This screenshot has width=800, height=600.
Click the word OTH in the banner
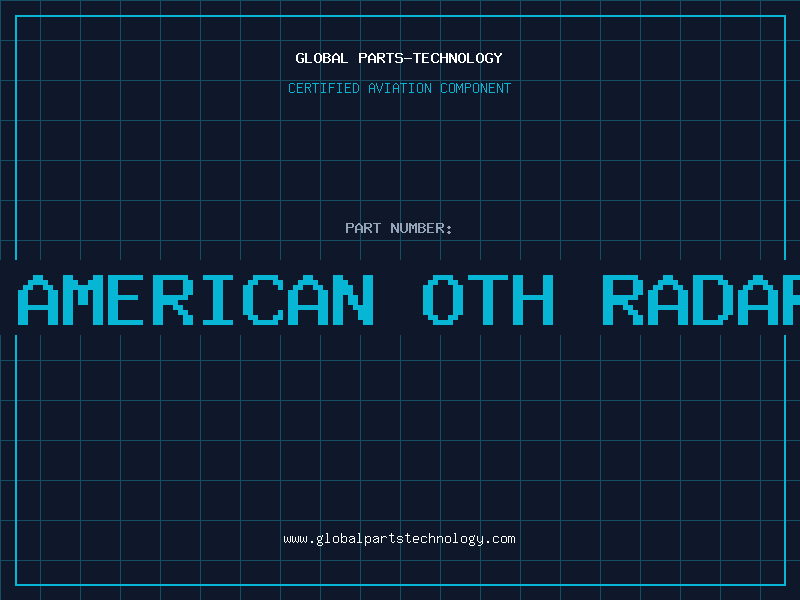click(488, 300)
